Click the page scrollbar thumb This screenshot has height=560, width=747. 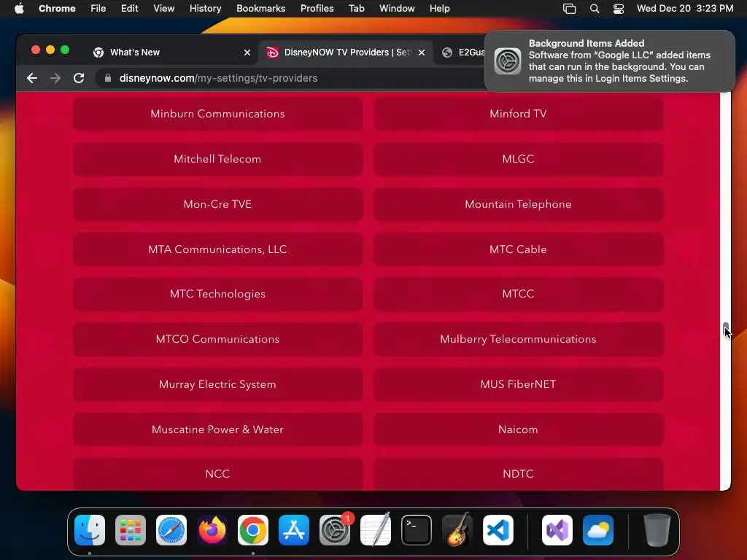(726, 330)
